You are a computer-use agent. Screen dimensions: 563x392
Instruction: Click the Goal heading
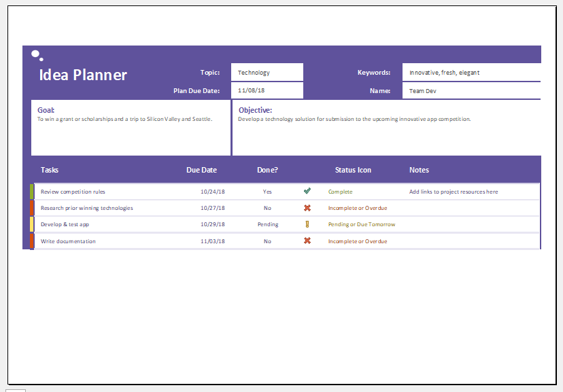click(x=46, y=110)
